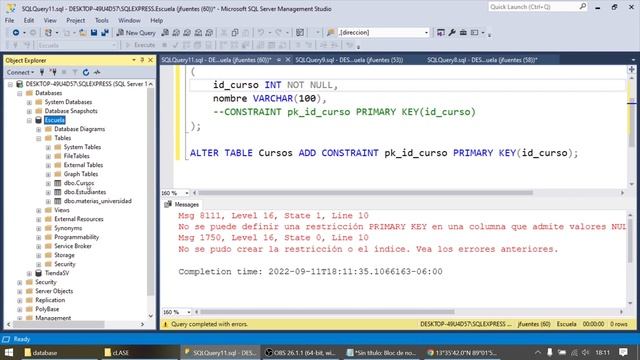Click the Connect Object Explorer plug icon

coord(42,72)
